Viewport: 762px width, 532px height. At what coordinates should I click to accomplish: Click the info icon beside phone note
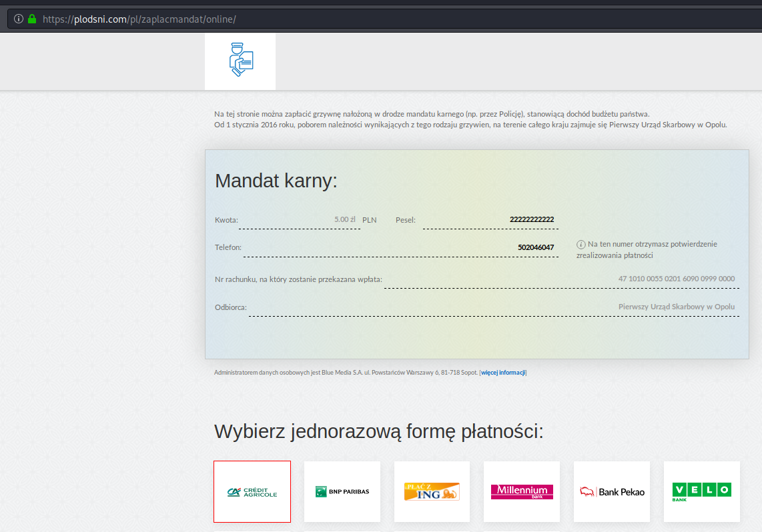pyautogui.click(x=581, y=244)
